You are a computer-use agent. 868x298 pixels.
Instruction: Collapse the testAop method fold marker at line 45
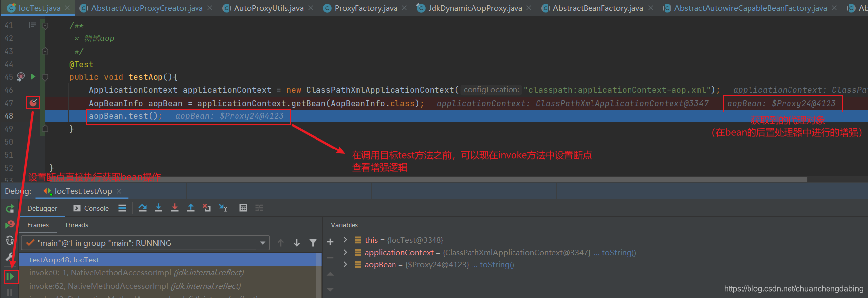point(45,77)
